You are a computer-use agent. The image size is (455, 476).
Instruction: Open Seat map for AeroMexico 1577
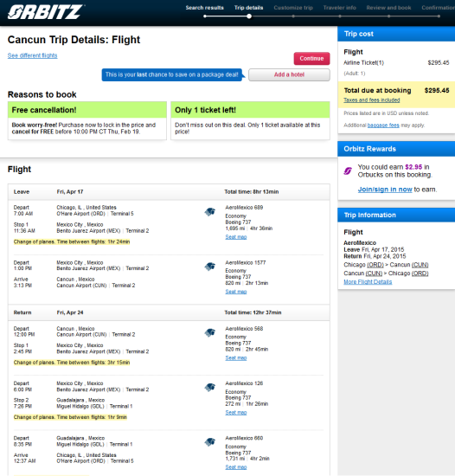tap(236, 292)
